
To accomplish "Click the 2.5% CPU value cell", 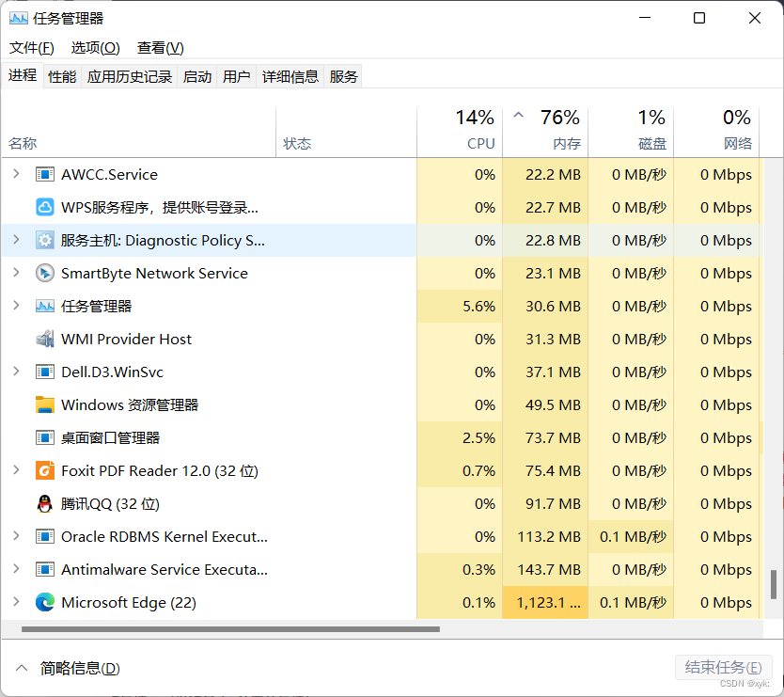I will [460, 437].
